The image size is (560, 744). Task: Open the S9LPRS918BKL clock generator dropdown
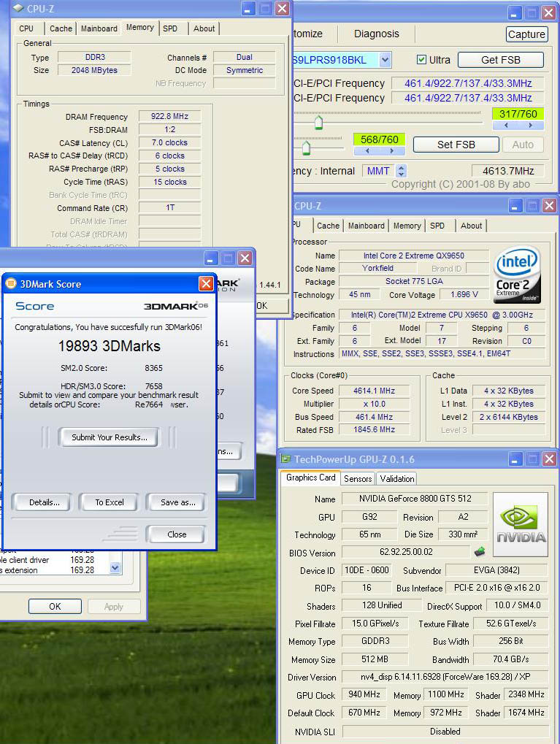click(385, 60)
